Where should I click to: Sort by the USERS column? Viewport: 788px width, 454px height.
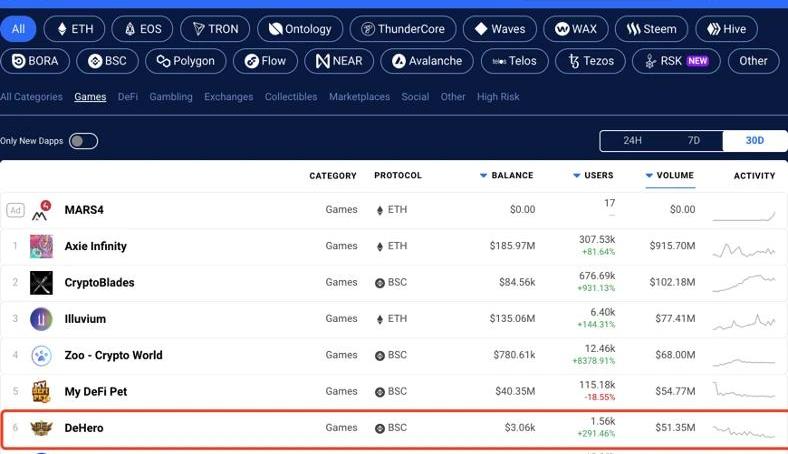click(593, 175)
